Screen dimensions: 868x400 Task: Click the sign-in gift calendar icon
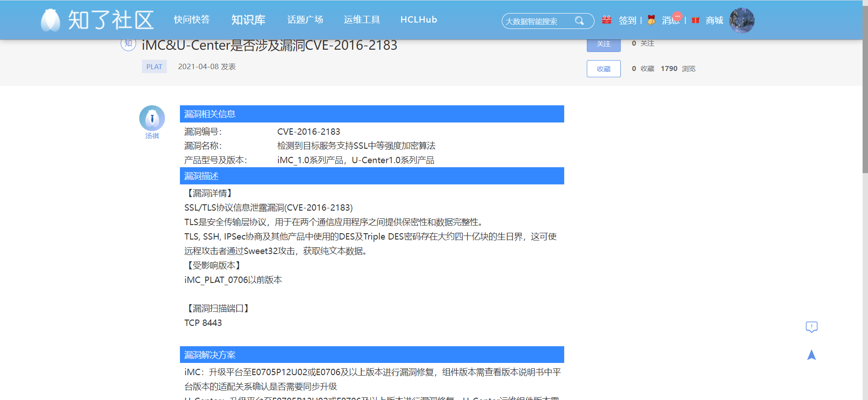point(607,20)
